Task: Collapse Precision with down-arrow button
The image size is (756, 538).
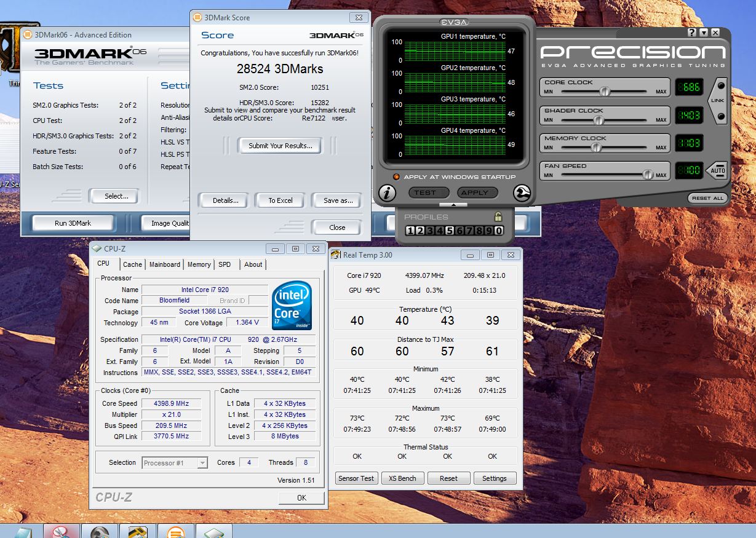Action: 704,33
